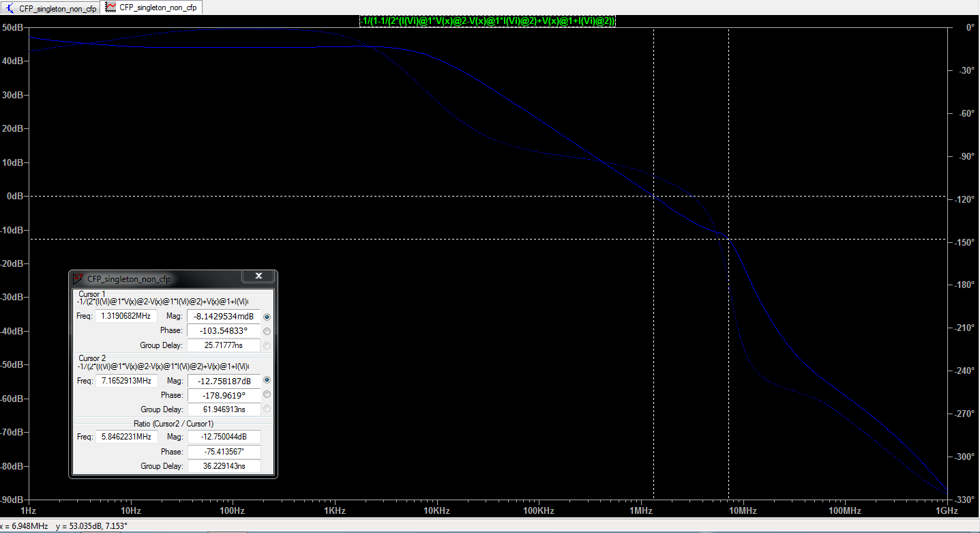This screenshot has width=980, height=533.
Task: Click the green trace expression label
Action: point(488,21)
